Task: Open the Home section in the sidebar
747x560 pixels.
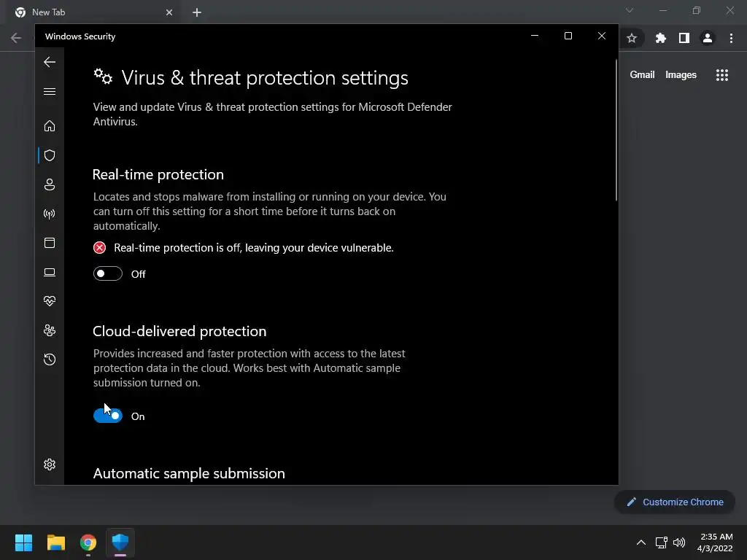Action: pos(50,125)
